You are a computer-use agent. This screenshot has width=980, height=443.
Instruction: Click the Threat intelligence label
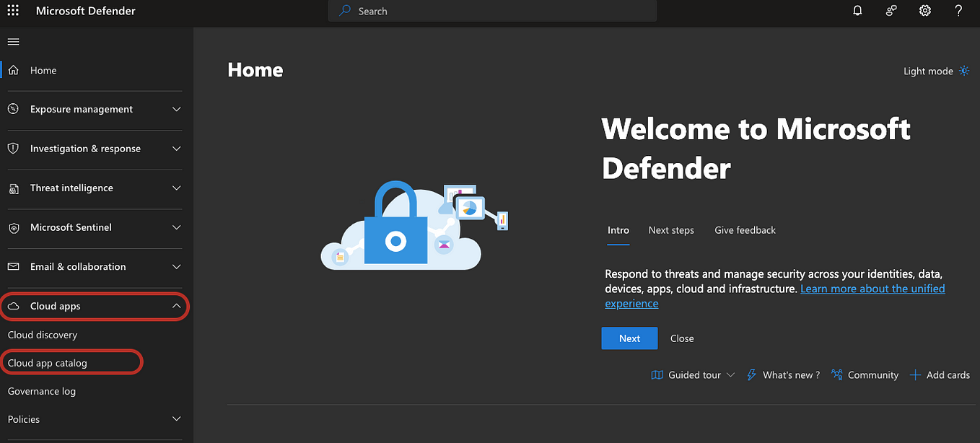tap(71, 188)
